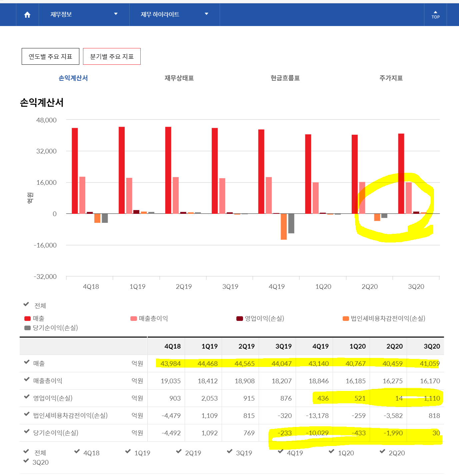Switch to the 손익계산서 tab
Screen dimensions: 459x476
(x=73, y=78)
